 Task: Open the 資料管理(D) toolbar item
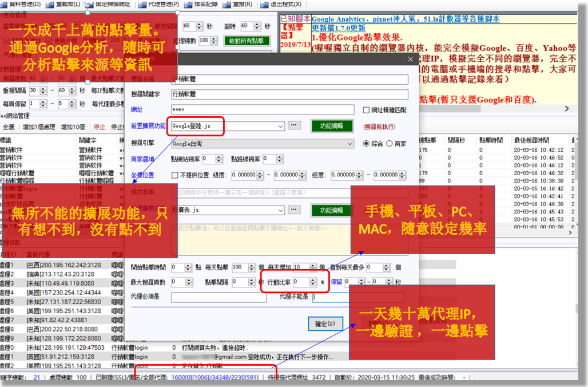click(x=20, y=4)
